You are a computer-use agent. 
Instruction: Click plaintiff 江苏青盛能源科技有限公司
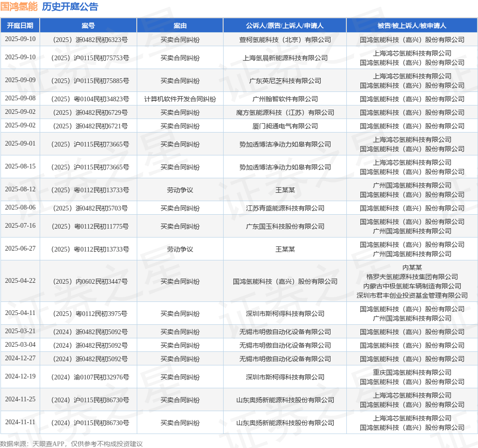pyautogui.click(x=285, y=208)
